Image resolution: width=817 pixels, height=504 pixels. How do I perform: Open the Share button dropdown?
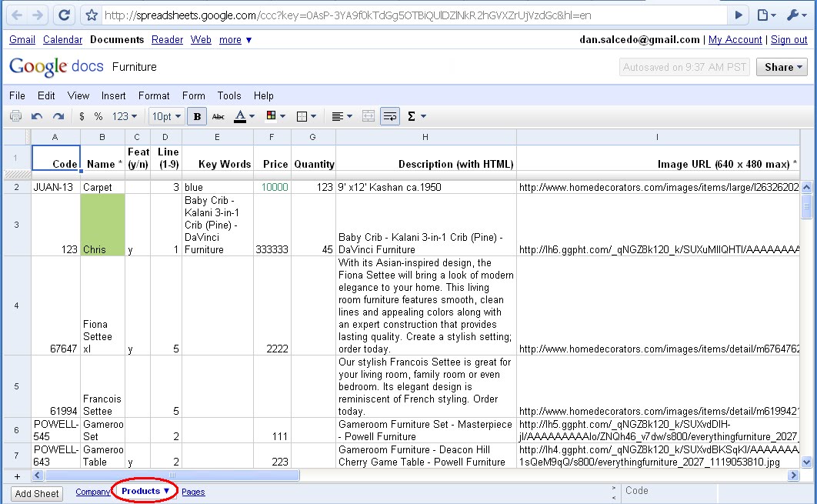[x=782, y=67]
